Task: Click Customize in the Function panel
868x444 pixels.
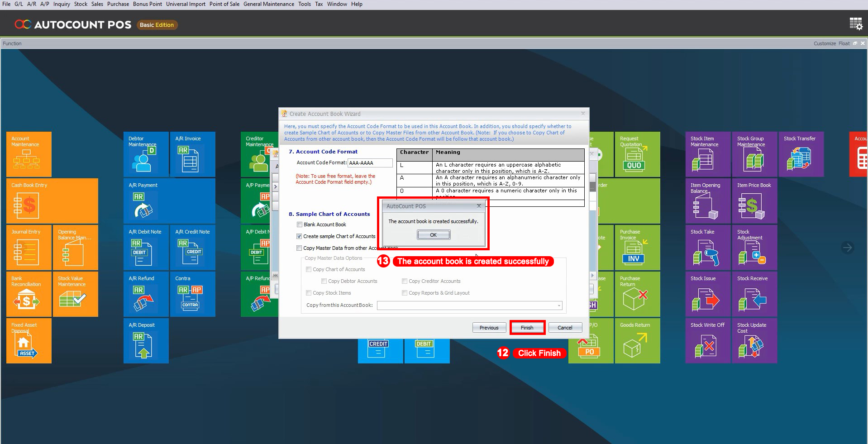Action: [x=825, y=43]
